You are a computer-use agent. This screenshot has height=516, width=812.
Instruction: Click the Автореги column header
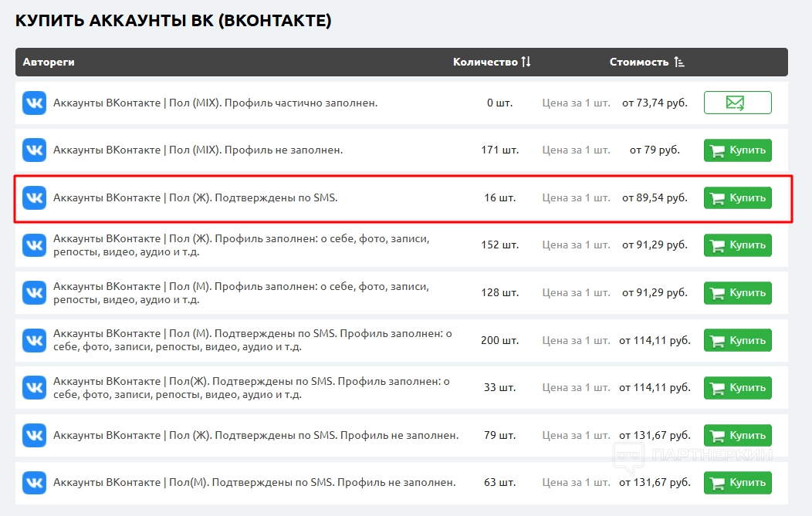[x=49, y=62]
